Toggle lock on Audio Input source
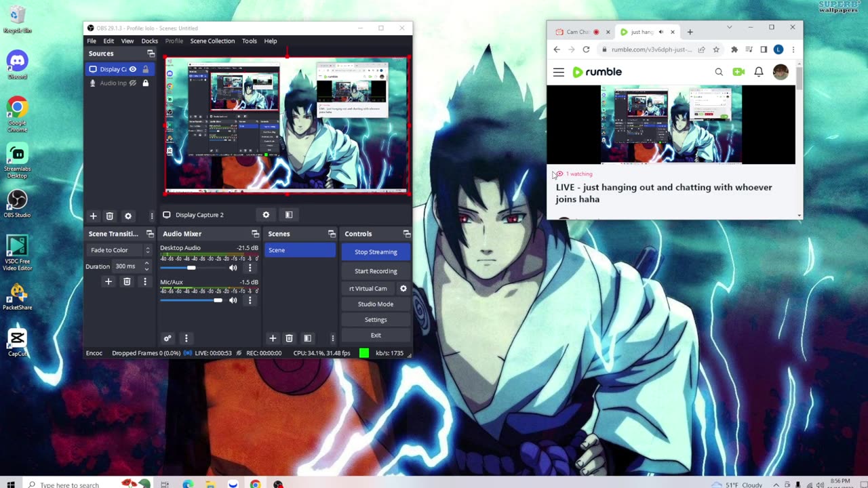Screen dimensions: 868x488 pyautogui.click(x=145, y=83)
